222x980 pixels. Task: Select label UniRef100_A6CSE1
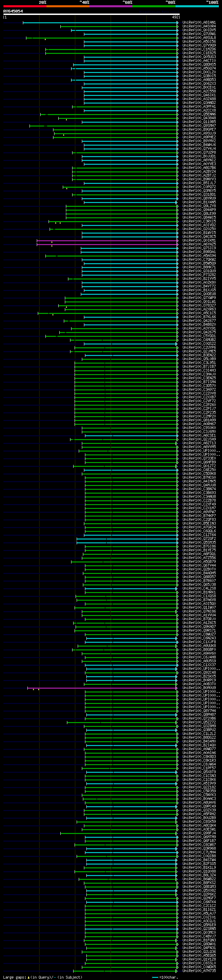[199, 435]
